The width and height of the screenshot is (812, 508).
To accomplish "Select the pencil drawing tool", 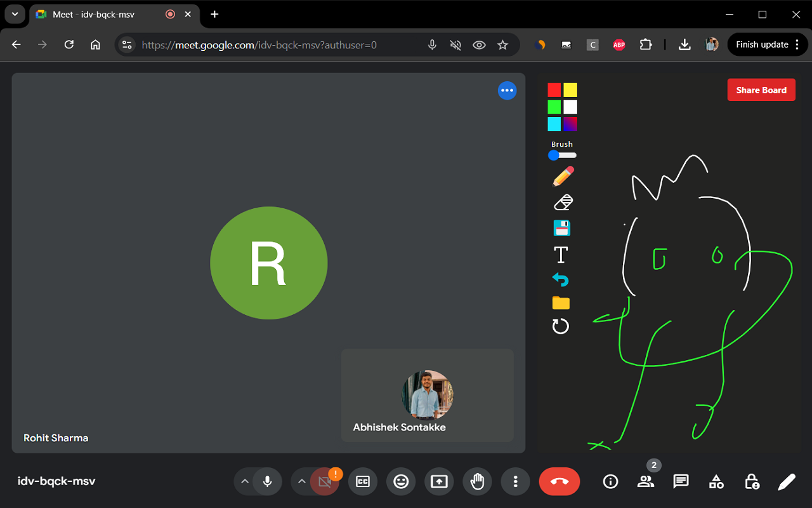I will pyautogui.click(x=561, y=175).
